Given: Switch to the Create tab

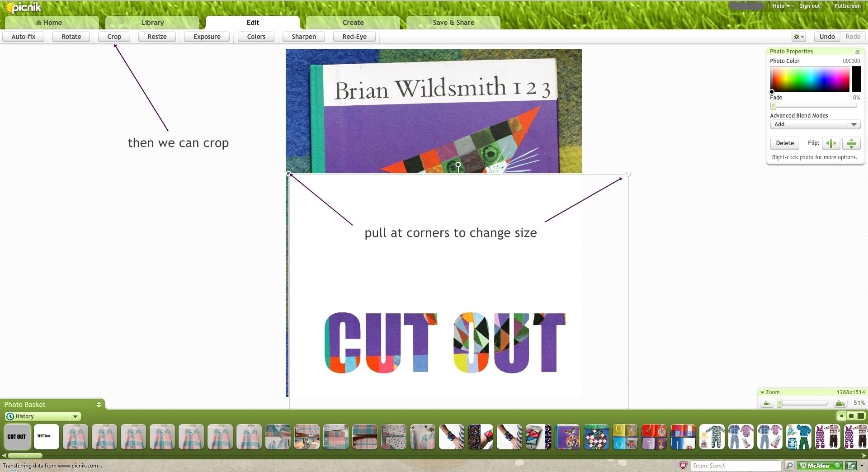Looking at the screenshot, I should click(x=353, y=23).
